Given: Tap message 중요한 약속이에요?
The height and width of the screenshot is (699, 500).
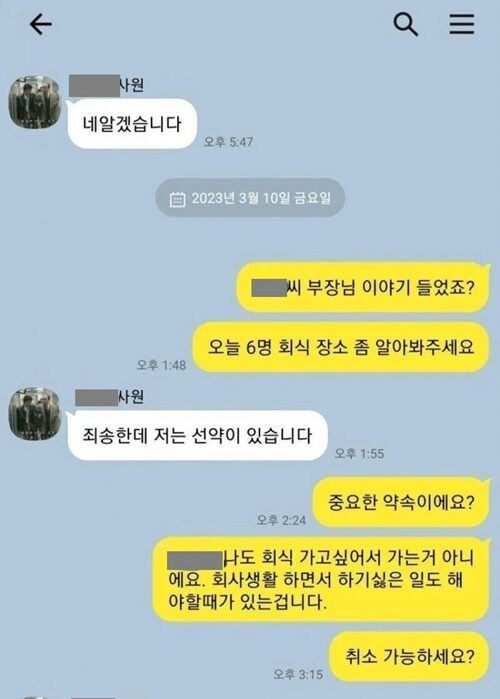Looking at the screenshot, I should coord(401,502).
